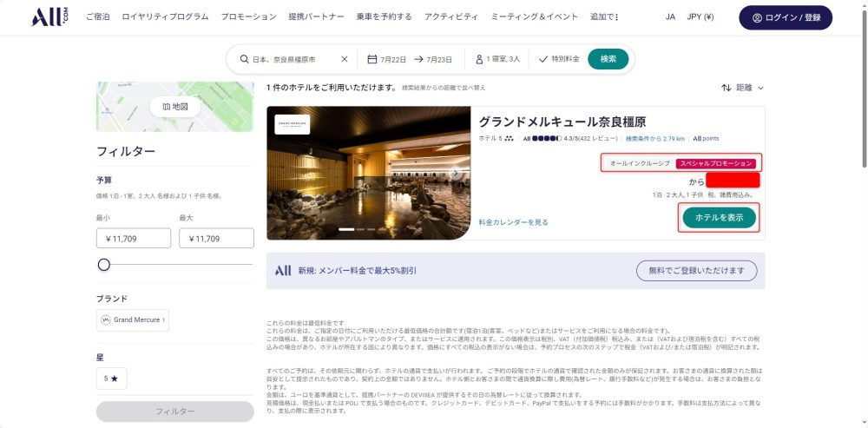Open the 1 寝室, 3人 guest selector
This screenshot has height=428, width=868.
(497, 59)
